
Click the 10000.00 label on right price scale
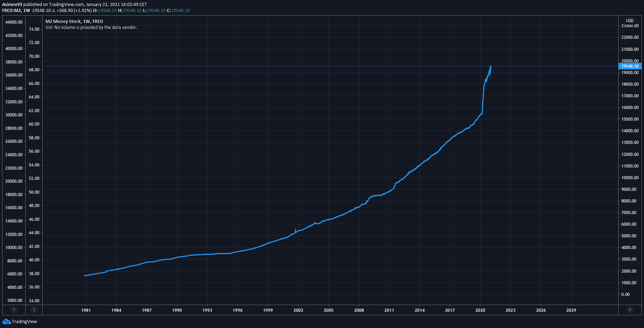(x=630, y=178)
